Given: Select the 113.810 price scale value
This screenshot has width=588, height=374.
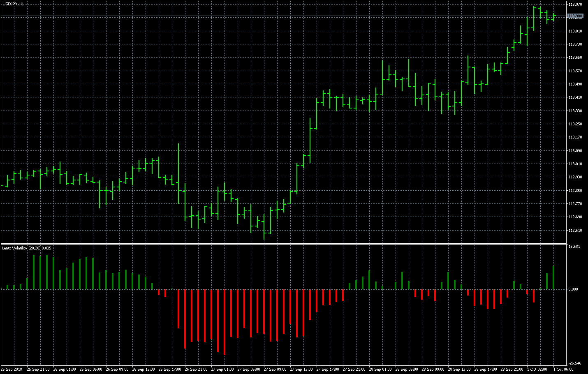Looking at the screenshot, I should click(575, 31).
